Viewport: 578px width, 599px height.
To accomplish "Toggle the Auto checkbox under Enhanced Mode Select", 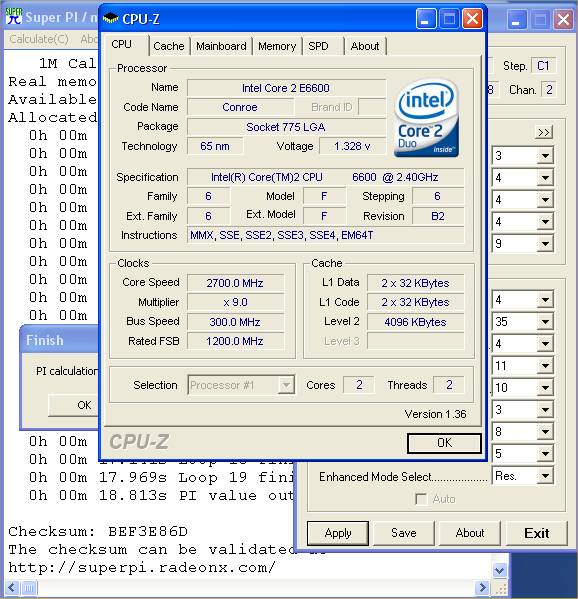I will [x=421, y=499].
